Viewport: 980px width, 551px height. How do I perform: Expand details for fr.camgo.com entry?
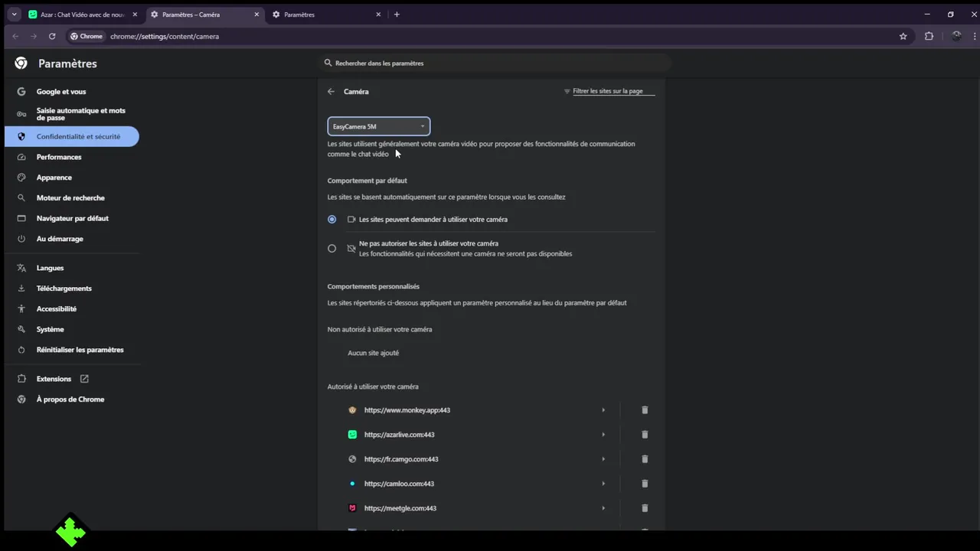pyautogui.click(x=603, y=459)
